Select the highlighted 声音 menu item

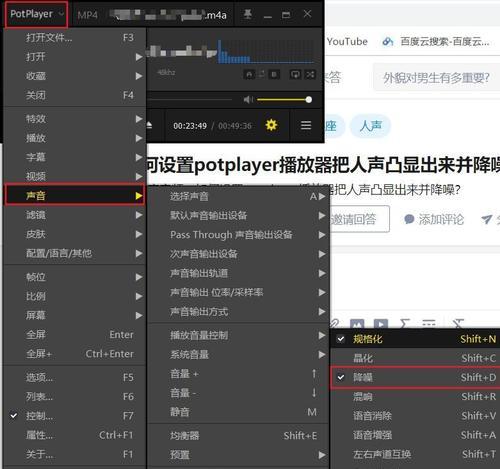click(x=75, y=195)
